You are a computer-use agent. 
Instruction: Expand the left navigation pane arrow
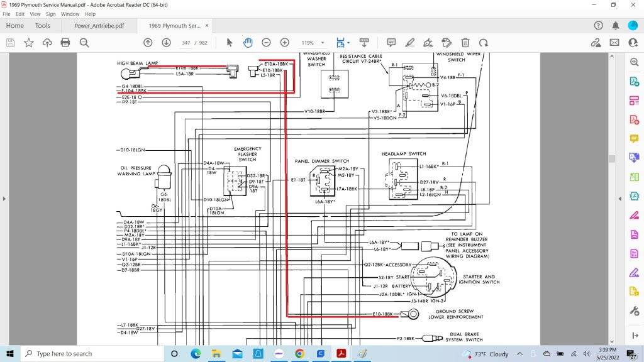(x=5, y=199)
